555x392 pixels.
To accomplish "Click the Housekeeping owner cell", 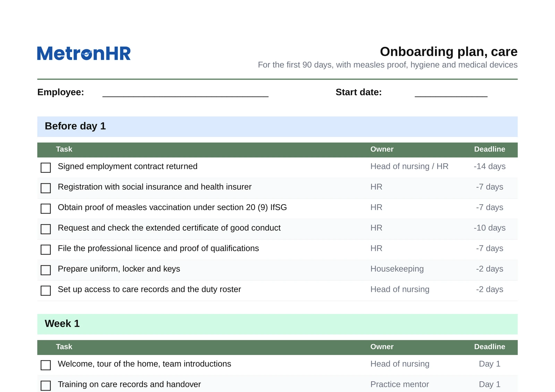I will tap(397, 269).
